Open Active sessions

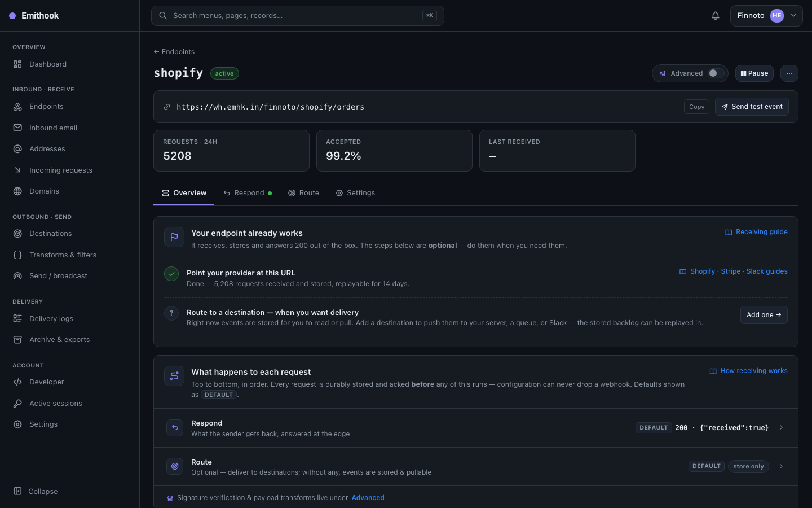(70, 404)
